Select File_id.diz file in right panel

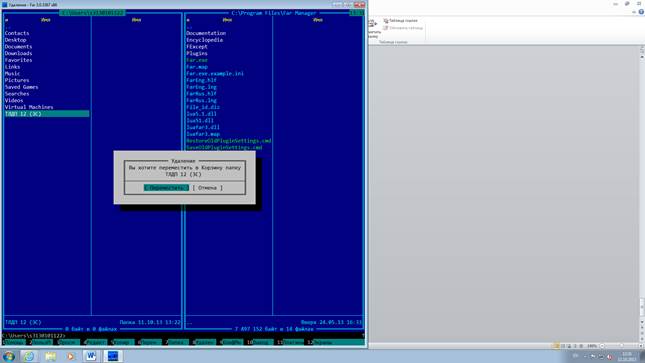[203, 107]
